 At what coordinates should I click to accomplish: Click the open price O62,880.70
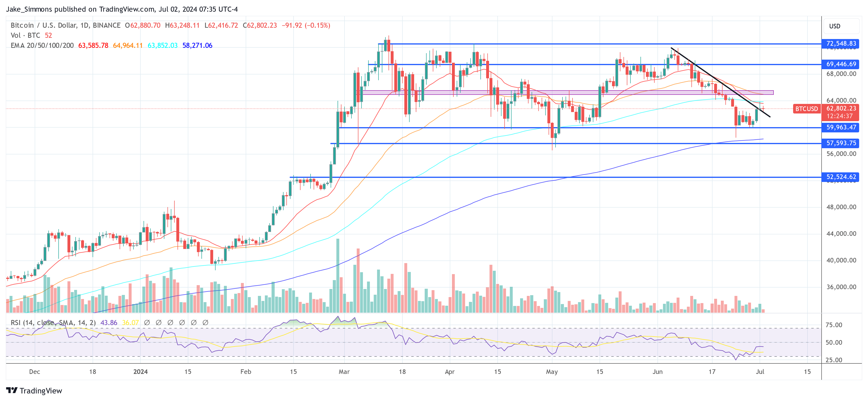(x=143, y=25)
